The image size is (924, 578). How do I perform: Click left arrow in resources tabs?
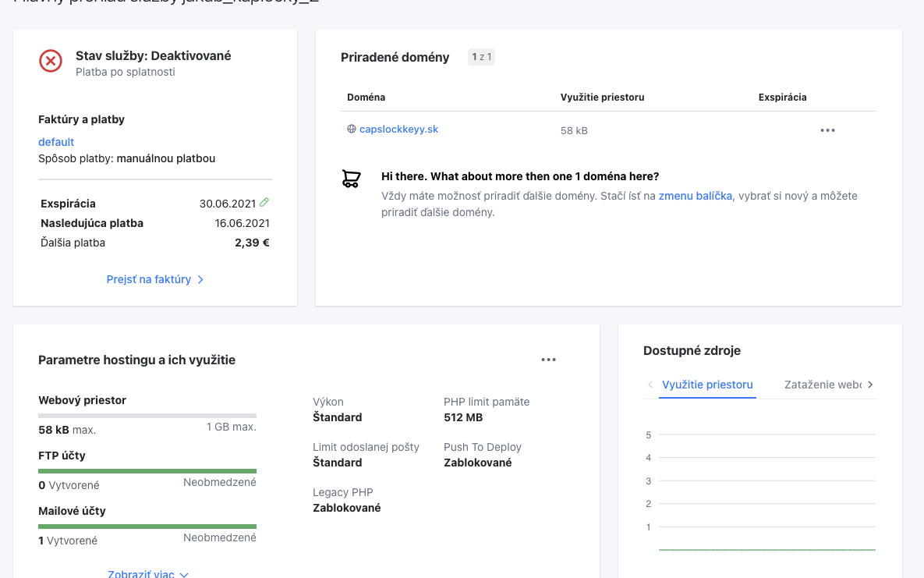(650, 385)
